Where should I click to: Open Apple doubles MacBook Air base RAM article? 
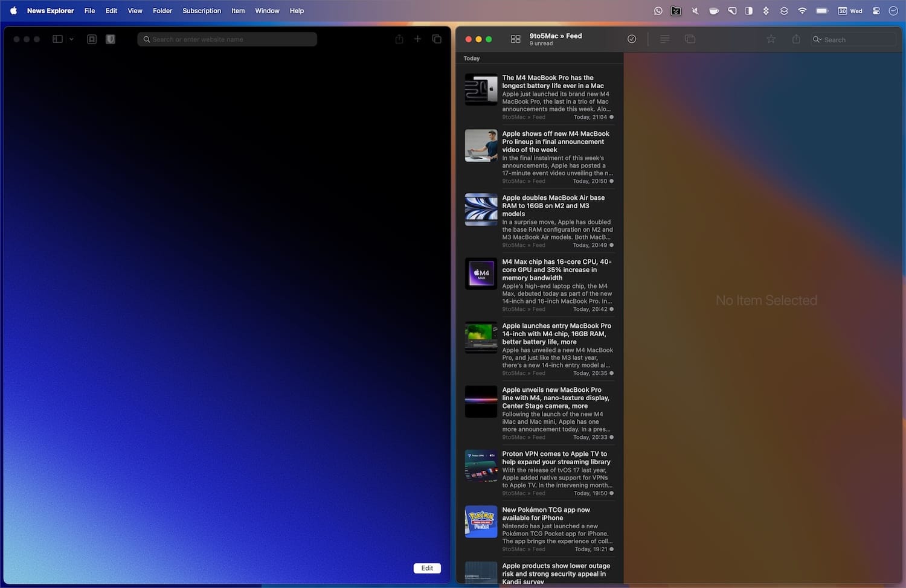(x=539, y=221)
